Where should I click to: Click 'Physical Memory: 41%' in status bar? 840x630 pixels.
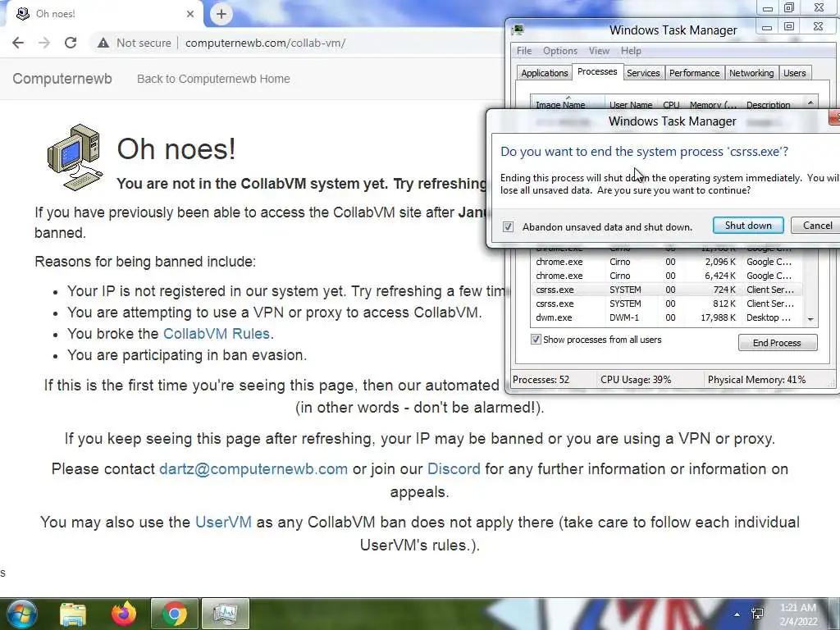[x=756, y=380]
